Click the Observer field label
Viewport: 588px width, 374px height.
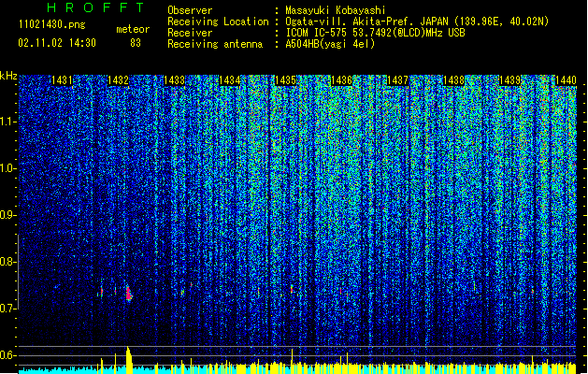tap(190, 10)
